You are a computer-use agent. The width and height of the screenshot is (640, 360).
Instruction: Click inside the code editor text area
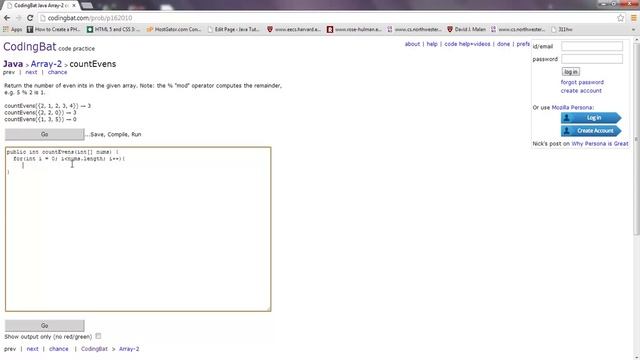138,229
